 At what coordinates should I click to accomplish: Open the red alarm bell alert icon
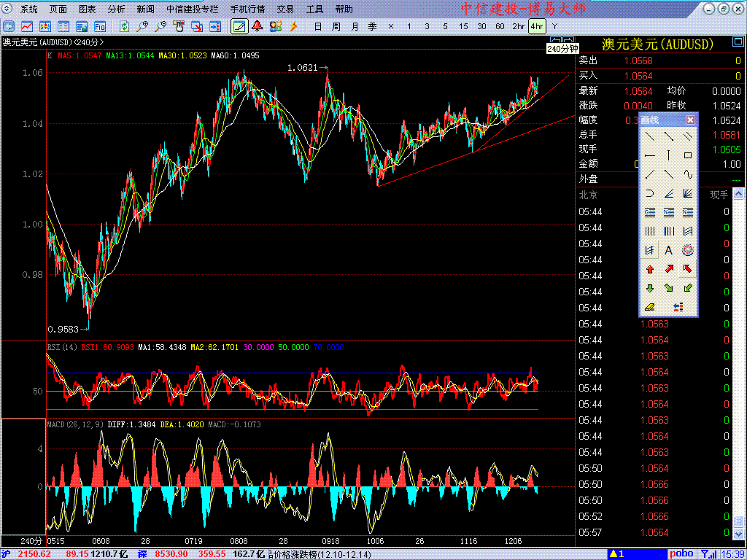pos(258,26)
